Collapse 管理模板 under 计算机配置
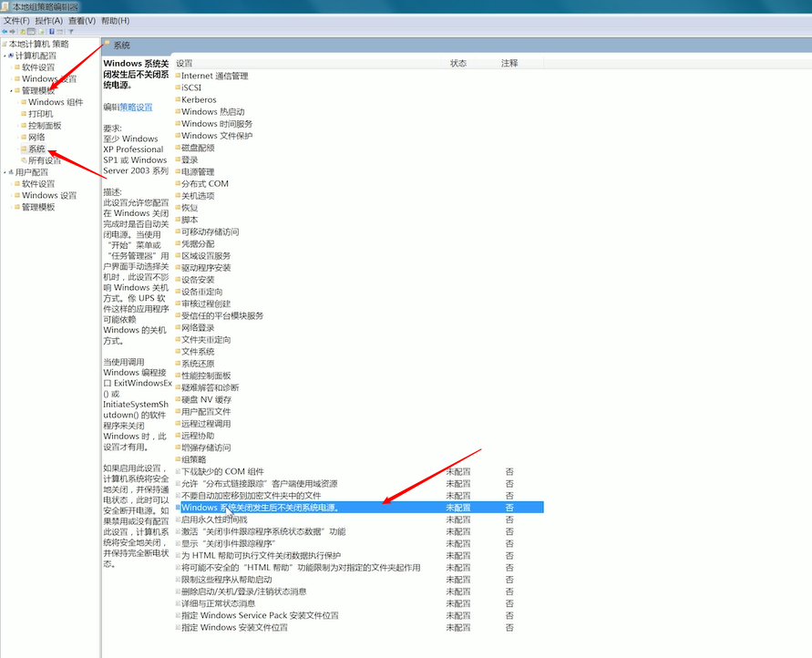812x658 pixels. pyautogui.click(x=12, y=90)
